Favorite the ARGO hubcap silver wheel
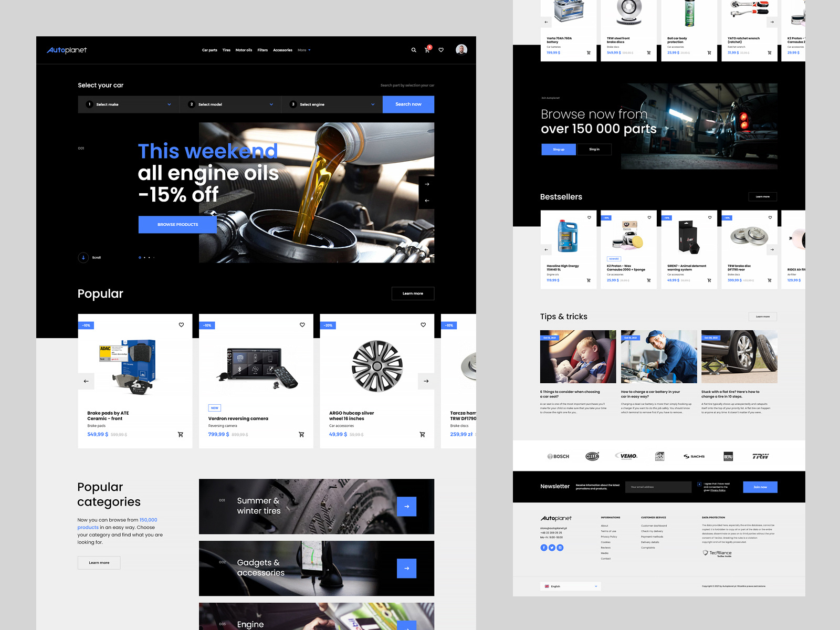Viewport: 840px width, 630px height. click(x=423, y=325)
